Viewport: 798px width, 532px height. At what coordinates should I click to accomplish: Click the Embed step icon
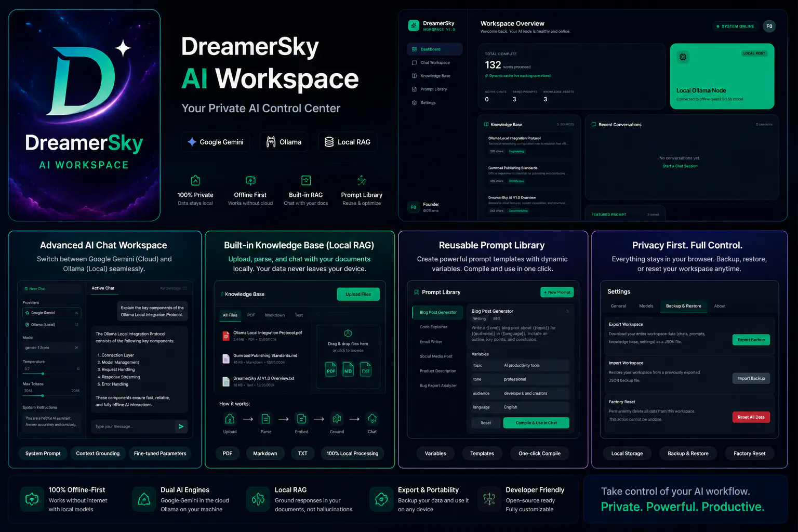tap(301, 419)
